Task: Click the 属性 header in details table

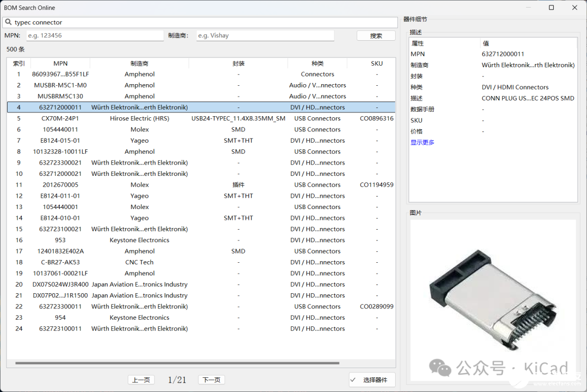Action: click(417, 43)
